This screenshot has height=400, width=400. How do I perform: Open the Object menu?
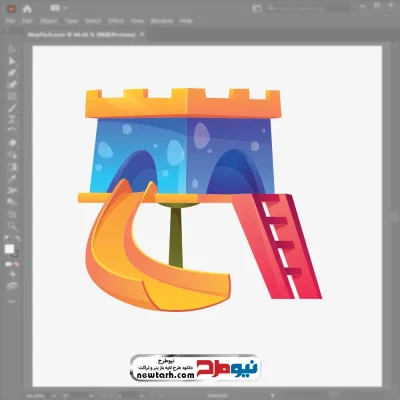point(49,21)
